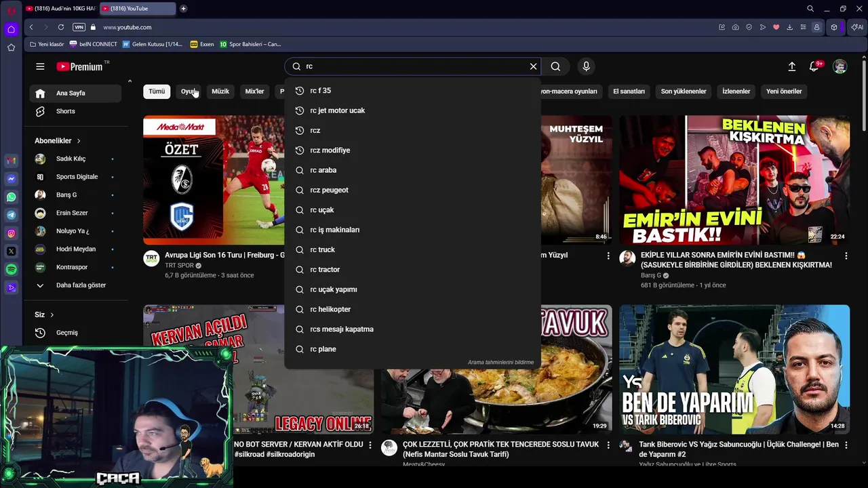This screenshot has width=868, height=488.
Task: Open Gmail in the Opera sidebar
Action: [11, 161]
